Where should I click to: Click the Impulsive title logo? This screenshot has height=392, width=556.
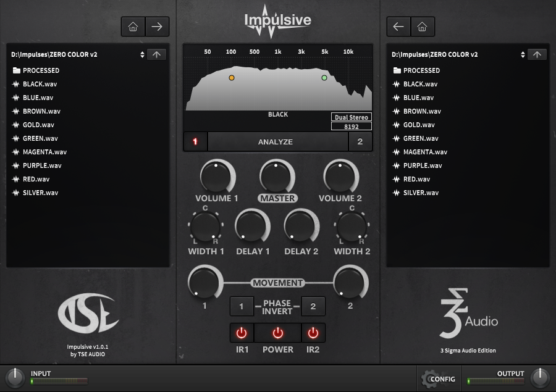tap(277, 20)
